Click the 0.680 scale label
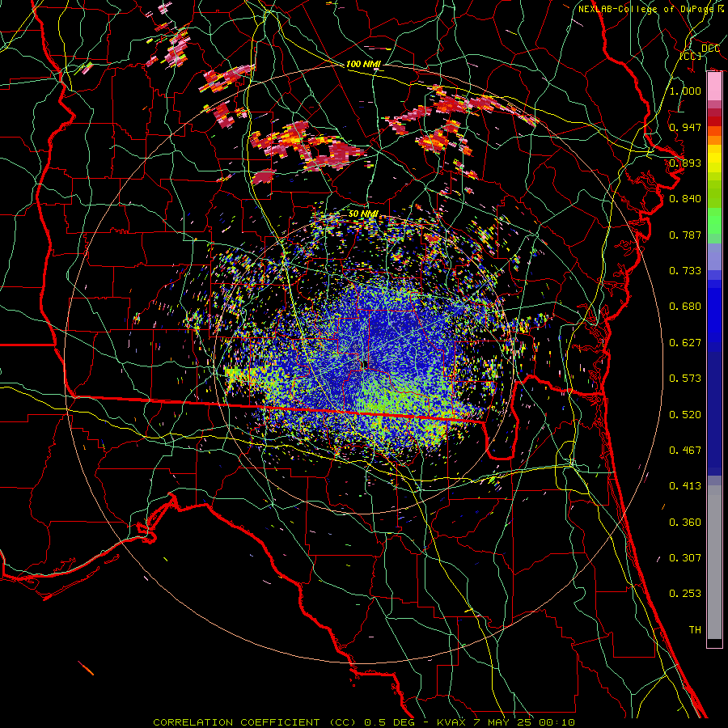 click(x=685, y=307)
